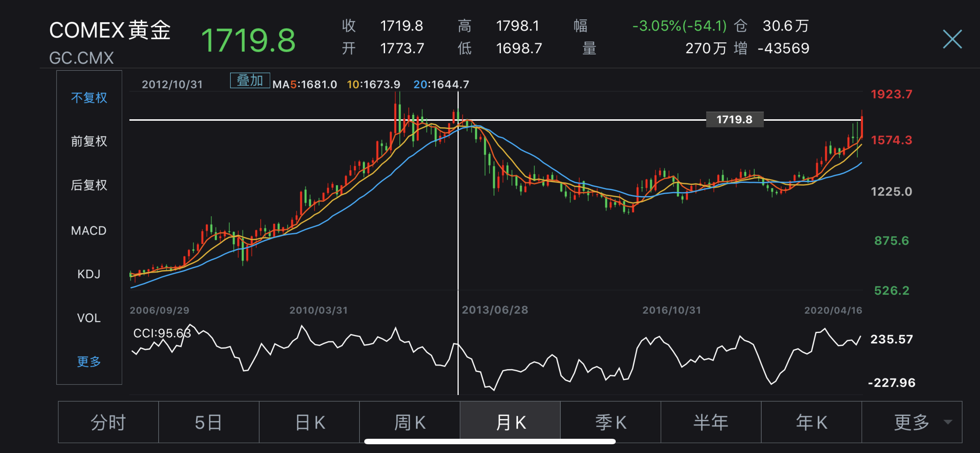Click the 2020/04/16 date axis label

[x=833, y=310]
